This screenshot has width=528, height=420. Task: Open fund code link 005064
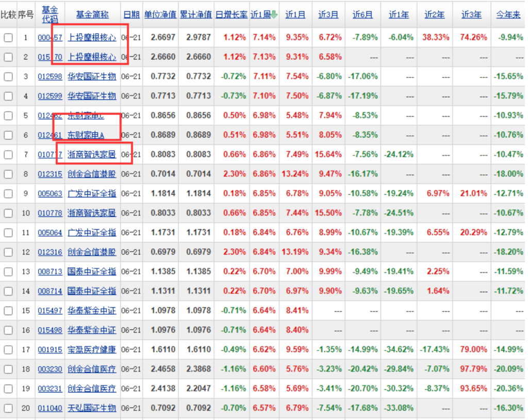(x=50, y=233)
